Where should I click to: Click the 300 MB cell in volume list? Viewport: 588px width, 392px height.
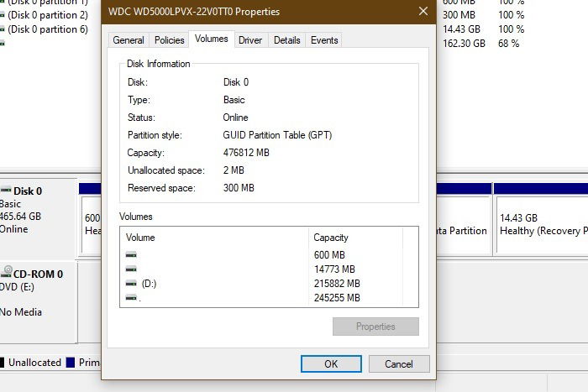click(x=459, y=15)
